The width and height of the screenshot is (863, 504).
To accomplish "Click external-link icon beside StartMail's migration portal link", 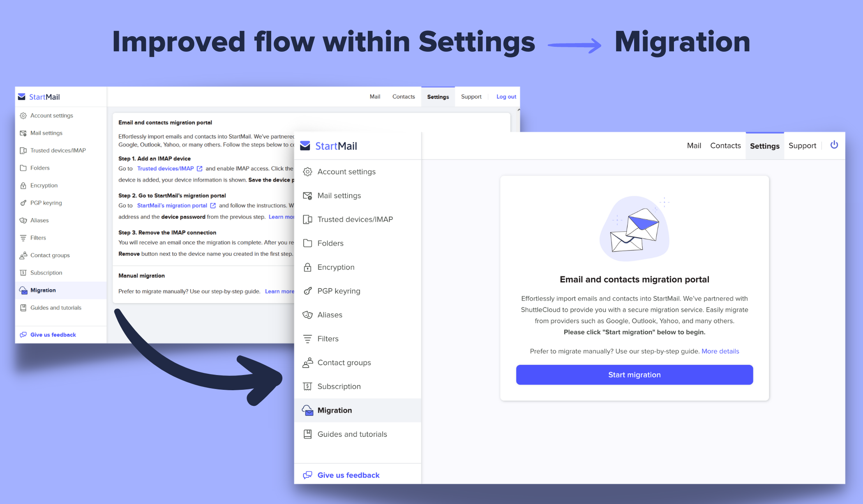I will click(x=213, y=205).
